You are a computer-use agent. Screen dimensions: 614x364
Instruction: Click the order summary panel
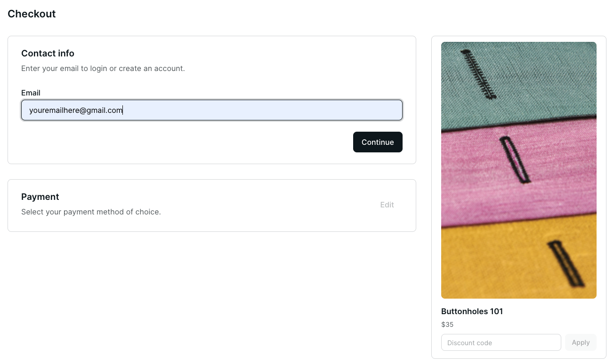click(518, 198)
